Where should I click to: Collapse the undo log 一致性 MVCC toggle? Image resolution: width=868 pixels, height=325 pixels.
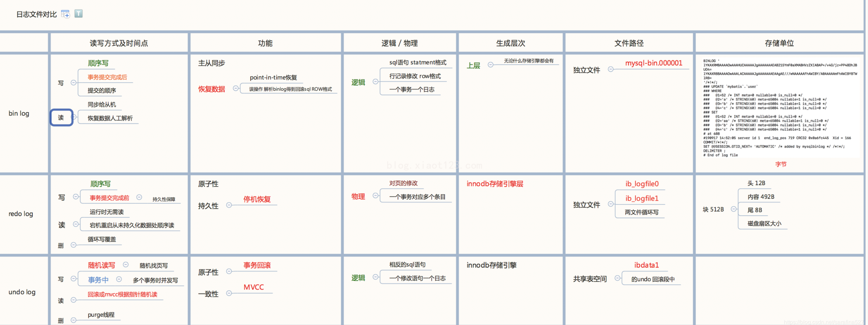[x=229, y=293]
